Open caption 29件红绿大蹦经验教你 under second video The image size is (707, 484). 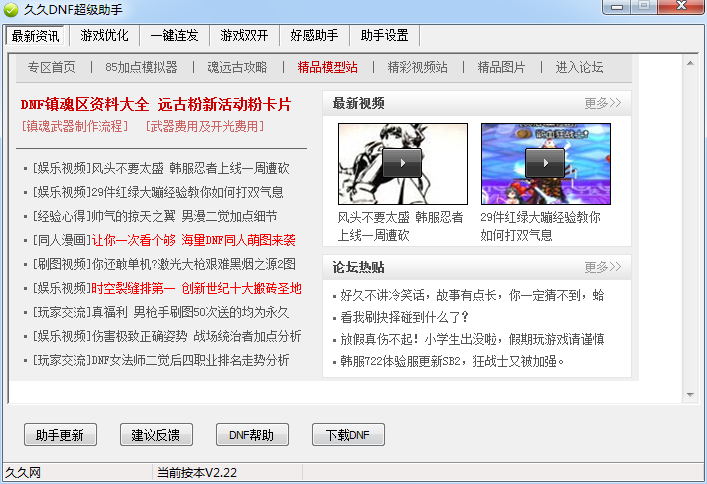pyautogui.click(x=540, y=217)
